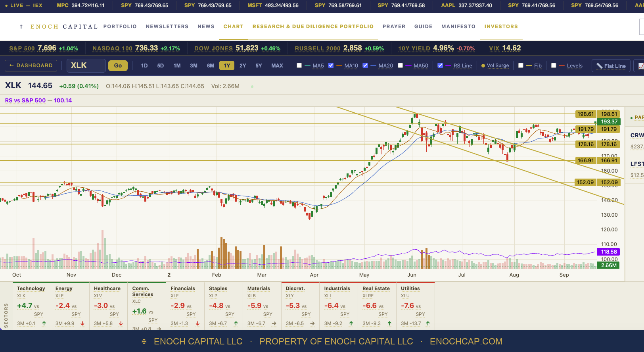This screenshot has width=644, height=352.
Task: Click the Industrials sector green up arrow
Action: [x=351, y=323]
